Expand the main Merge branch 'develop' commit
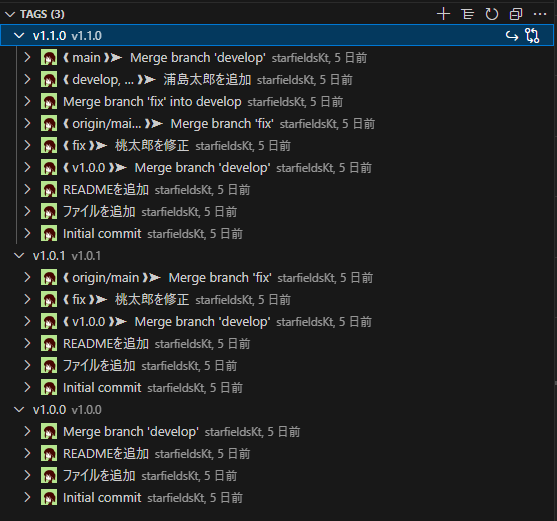Viewport: 557px width, 521px height. pos(27,58)
